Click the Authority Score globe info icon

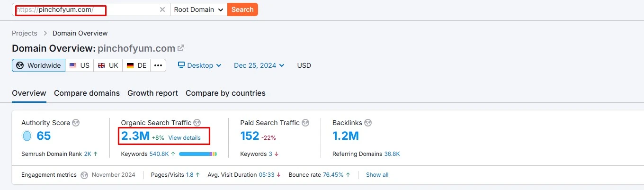(76, 123)
